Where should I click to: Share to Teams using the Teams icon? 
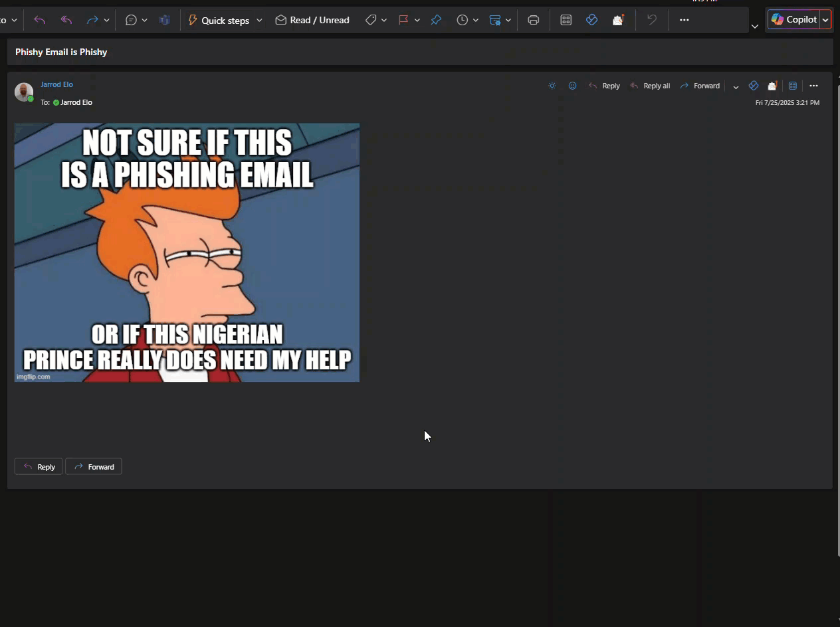coord(164,21)
